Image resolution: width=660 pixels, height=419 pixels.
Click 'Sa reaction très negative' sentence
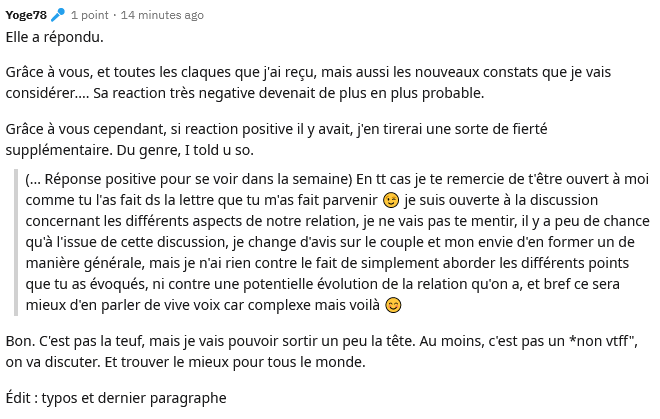[x=174, y=93]
